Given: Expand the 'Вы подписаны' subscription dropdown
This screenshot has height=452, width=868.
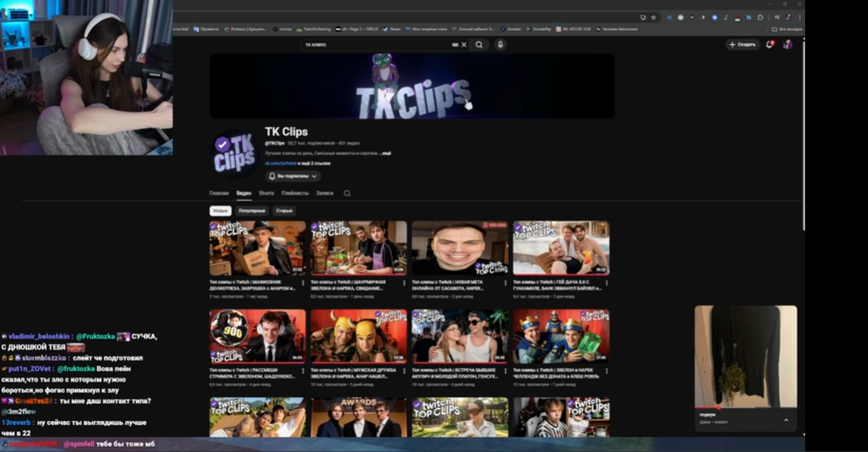Looking at the screenshot, I should tap(293, 176).
